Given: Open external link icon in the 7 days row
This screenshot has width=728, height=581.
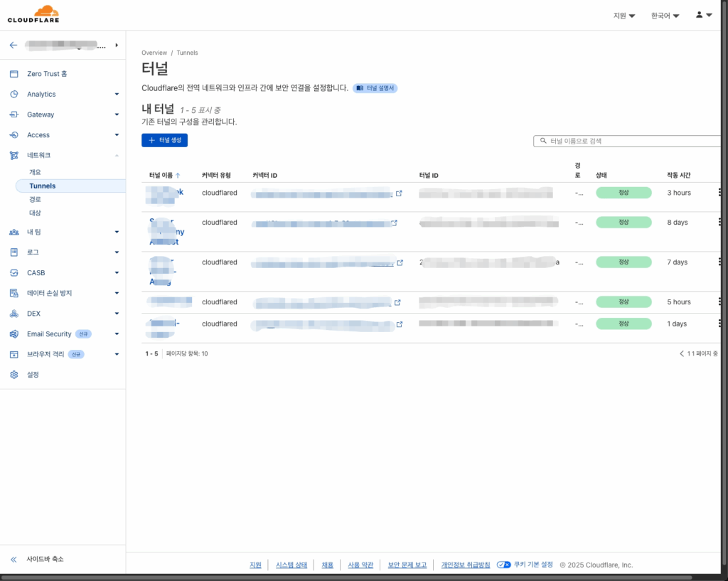Looking at the screenshot, I should click(x=400, y=263).
